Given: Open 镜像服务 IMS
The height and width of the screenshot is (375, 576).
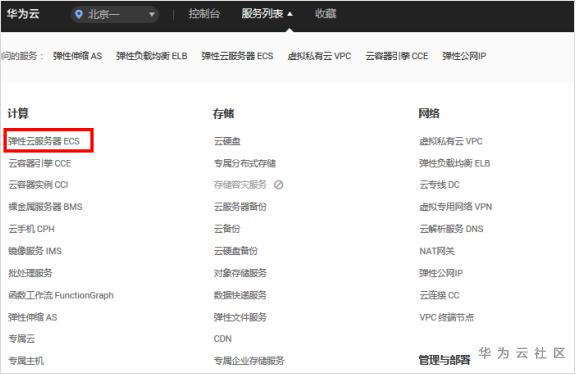Looking at the screenshot, I should pyautogui.click(x=35, y=251).
